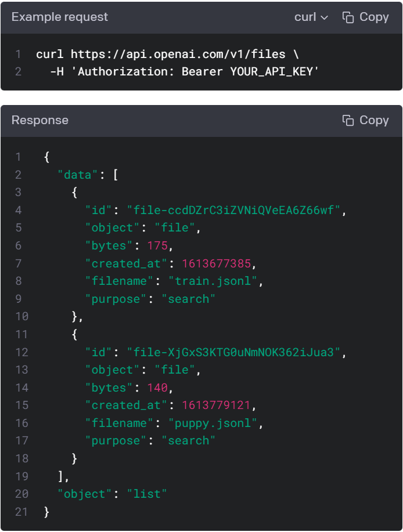
Task: Click the chevron arrow beside curl
Action: point(325,18)
